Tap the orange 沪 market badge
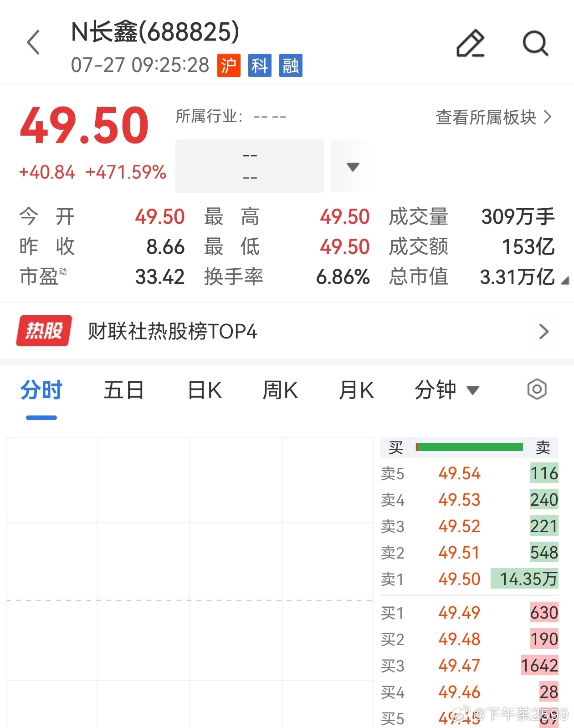Viewport: 574px width, 728px height. point(229,65)
